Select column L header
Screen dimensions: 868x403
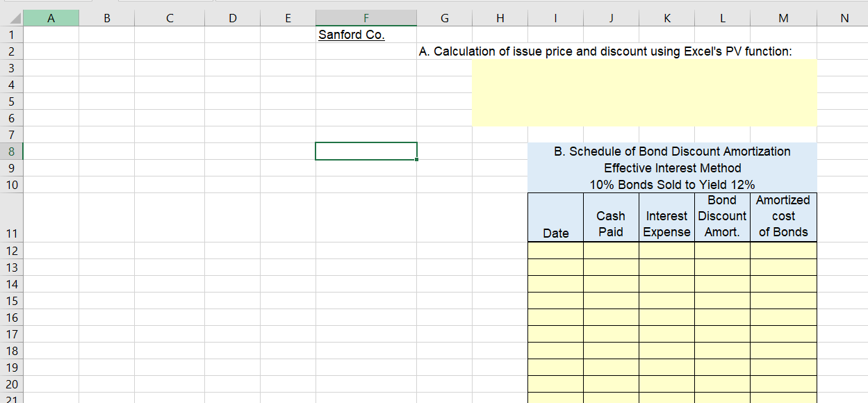tap(722, 19)
